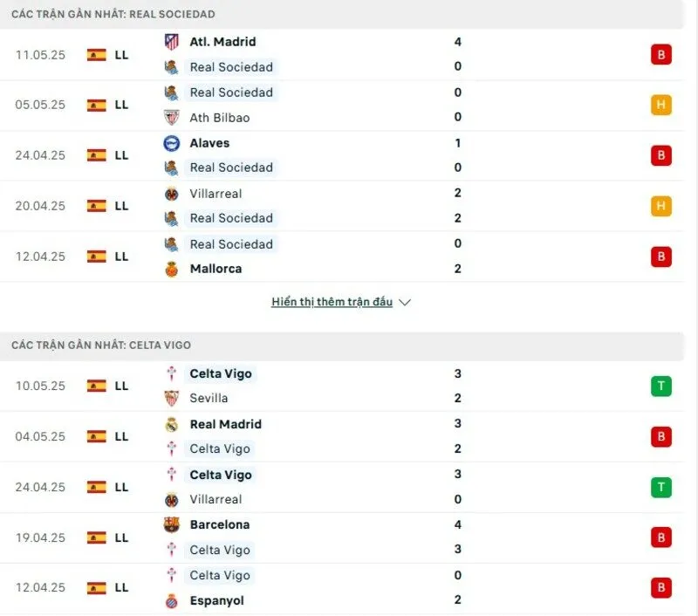698x616 pixels.
Task: Click the Villarreal yellow submarine logo
Action: 170,193
